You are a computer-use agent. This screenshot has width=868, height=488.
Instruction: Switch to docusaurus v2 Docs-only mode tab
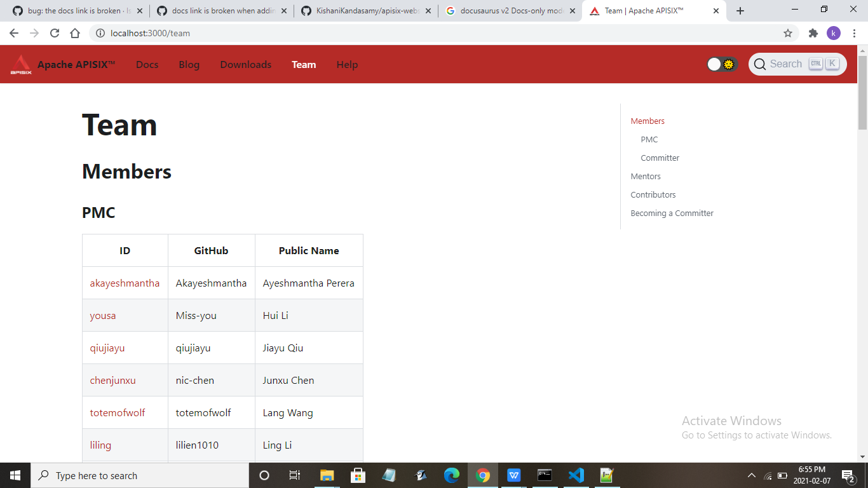coord(510,11)
